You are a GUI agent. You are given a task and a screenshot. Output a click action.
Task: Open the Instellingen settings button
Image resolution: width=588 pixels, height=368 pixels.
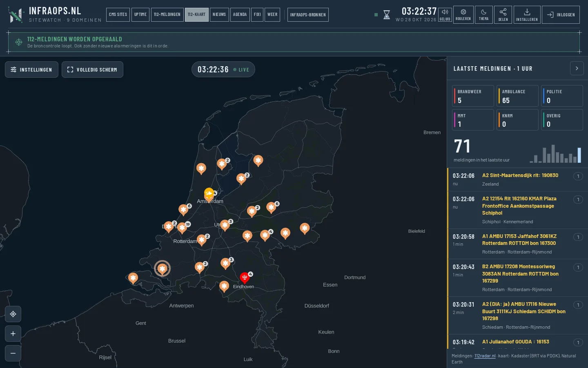31,70
